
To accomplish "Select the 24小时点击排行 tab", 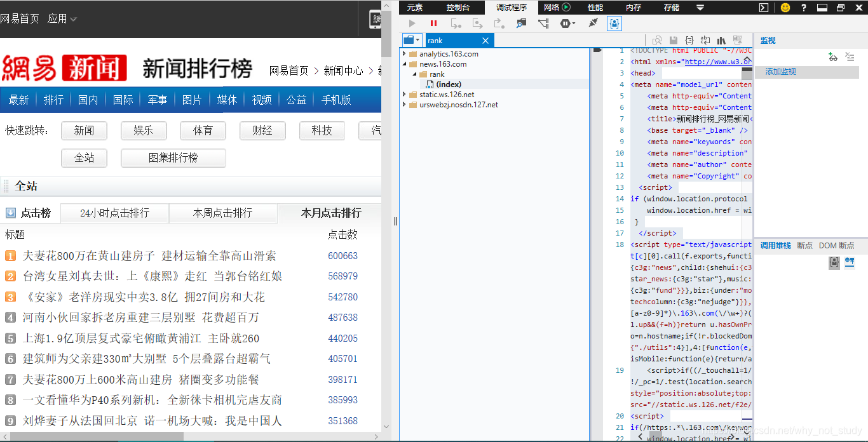I will tap(114, 213).
